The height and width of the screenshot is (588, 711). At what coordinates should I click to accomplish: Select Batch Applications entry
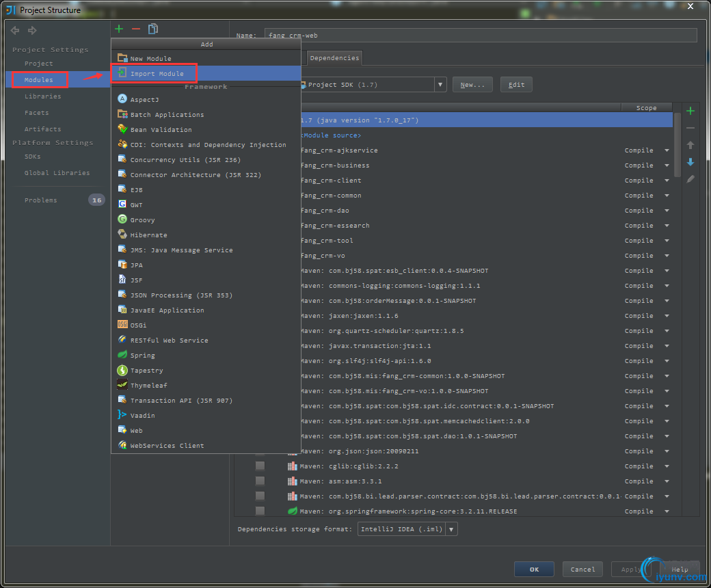click(x=206, y=115)
